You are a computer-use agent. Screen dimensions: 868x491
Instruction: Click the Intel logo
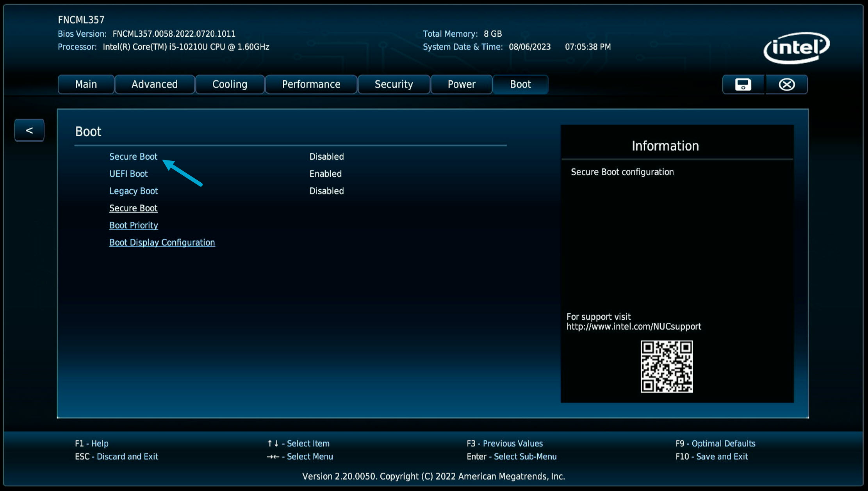(797, 48)
